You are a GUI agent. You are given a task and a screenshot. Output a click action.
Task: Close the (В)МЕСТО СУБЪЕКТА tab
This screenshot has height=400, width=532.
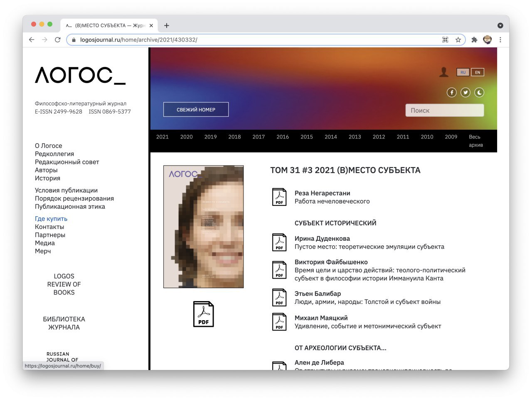point(151,25)
